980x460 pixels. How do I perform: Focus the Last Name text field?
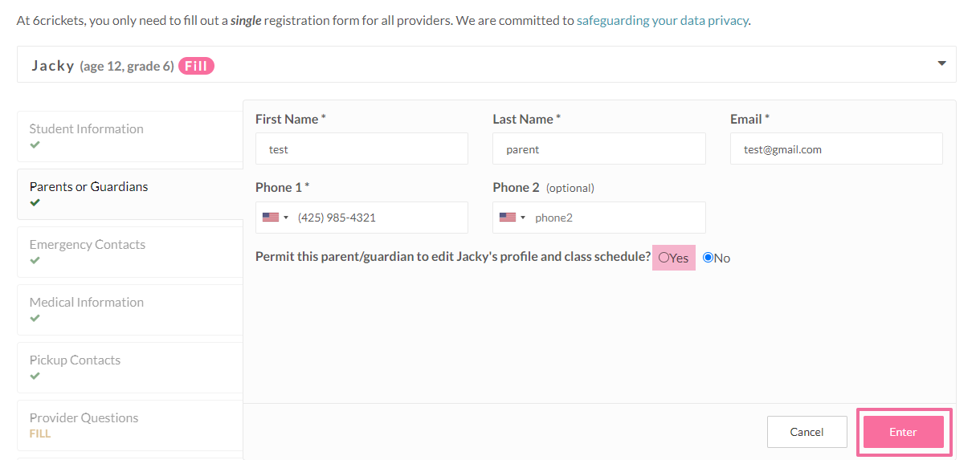pos(598,149)
